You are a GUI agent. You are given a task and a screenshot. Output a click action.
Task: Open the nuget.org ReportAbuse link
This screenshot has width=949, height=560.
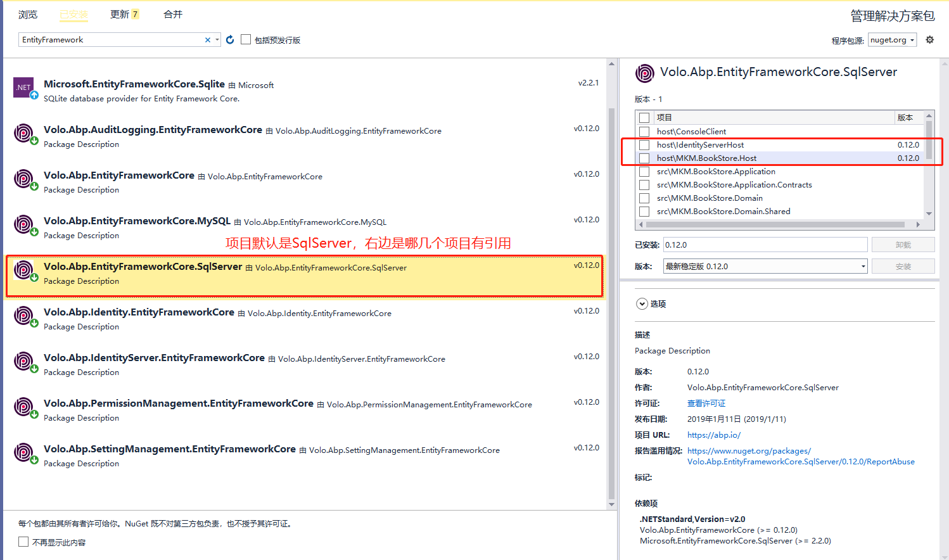click(801, 456)
